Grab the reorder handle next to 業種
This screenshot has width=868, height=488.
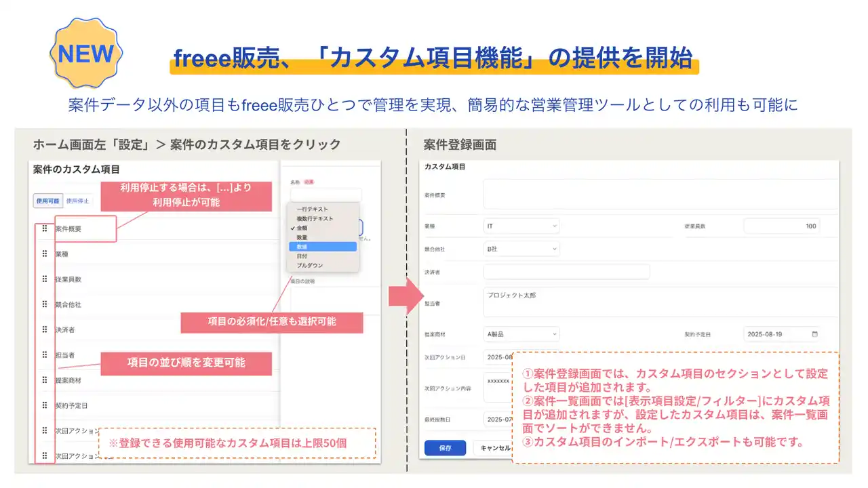[x=45, y=252]
